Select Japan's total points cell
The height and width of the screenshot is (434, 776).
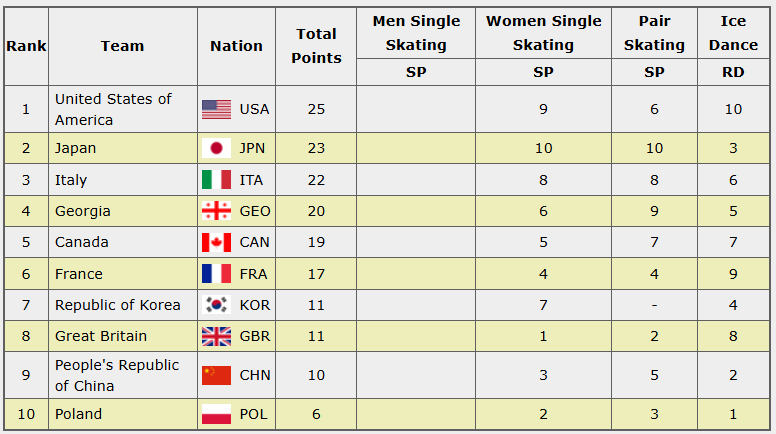(x=316, y=148)
